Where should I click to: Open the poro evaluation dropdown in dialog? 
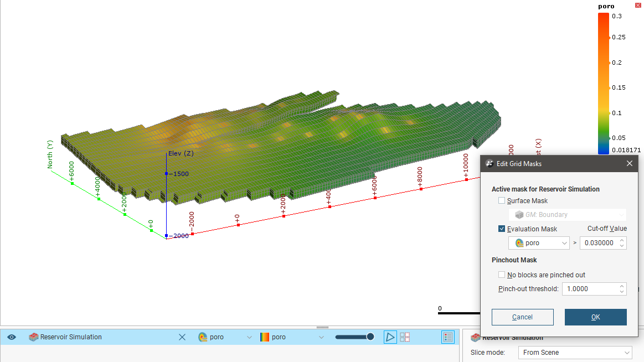coord(539,243)
